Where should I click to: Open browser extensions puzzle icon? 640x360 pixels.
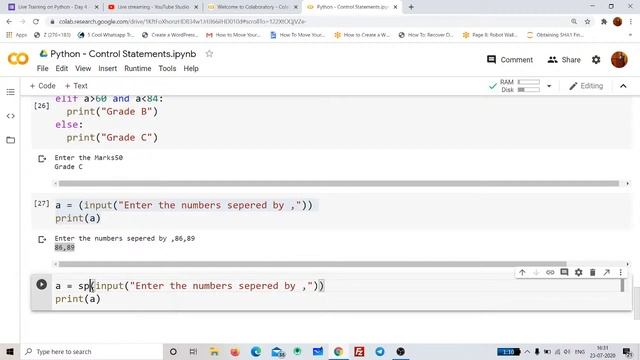[604, 22]
